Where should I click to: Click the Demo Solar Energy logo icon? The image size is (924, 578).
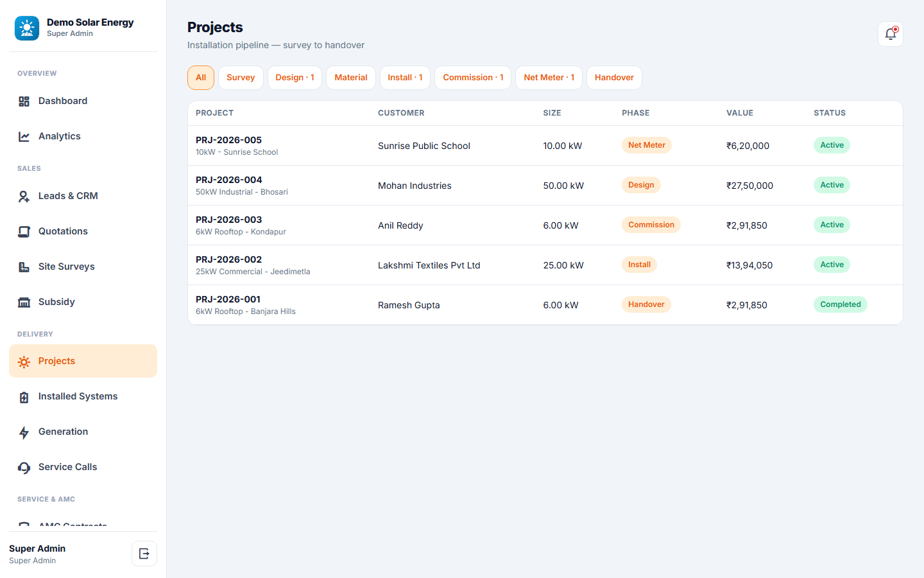tap(27, 28)
